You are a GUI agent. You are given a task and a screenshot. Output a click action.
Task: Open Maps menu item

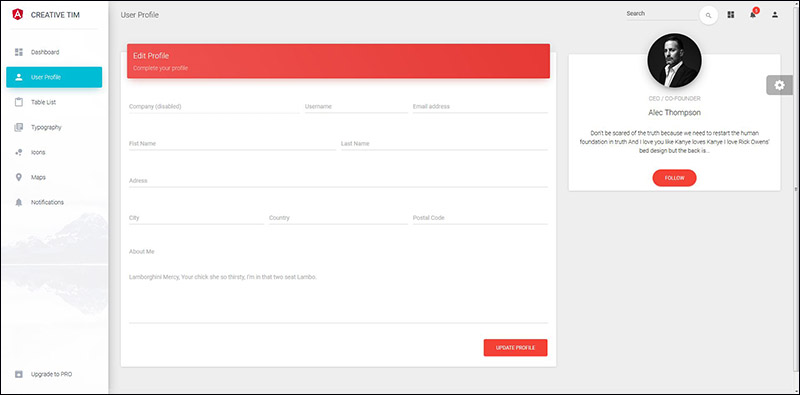54,177
